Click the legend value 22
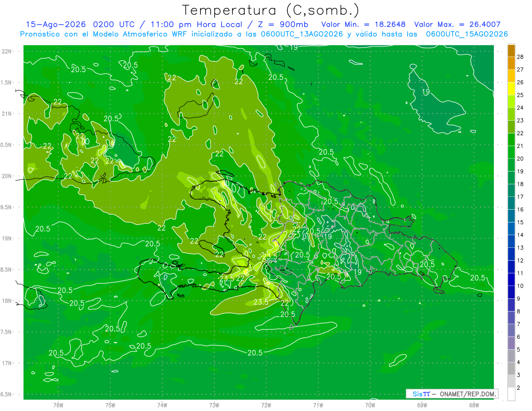The image size is (532, 411). tap(520, 133)
